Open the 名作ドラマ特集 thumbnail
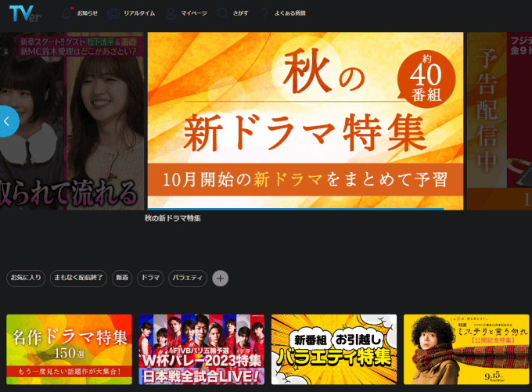The image size is (532, 392). [70, 349]
